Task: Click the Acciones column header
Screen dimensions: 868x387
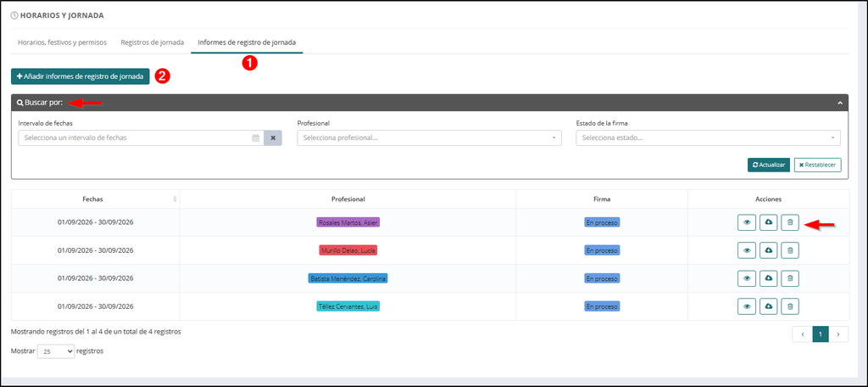Action: point(768,199)
